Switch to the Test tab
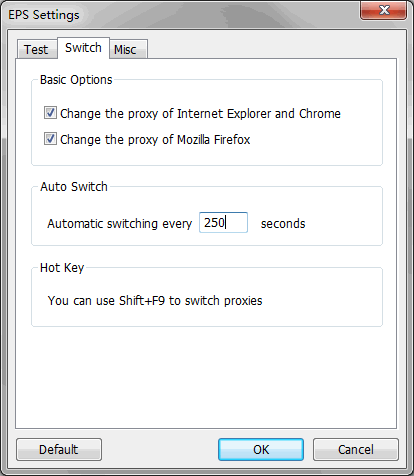Viewport: 414px width, 476px height. (37, 49)
